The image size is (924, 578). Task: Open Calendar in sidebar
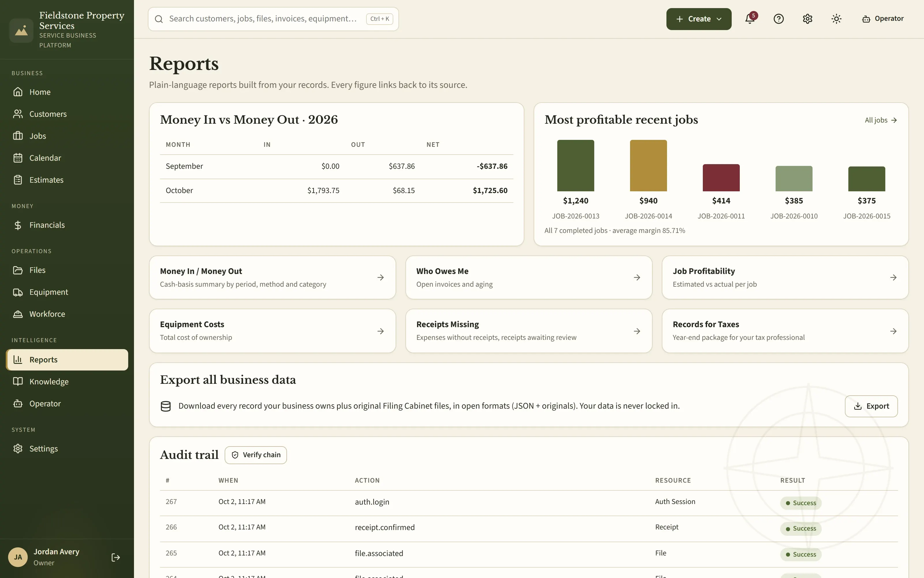click(67, 158)
